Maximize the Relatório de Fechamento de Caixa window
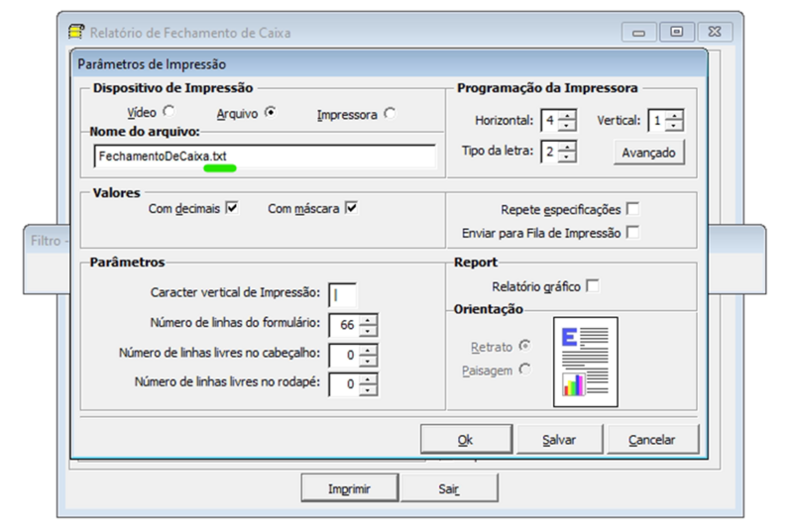This screenshot has width=793, height=532. pyautogui.click(x=677, y=32)
